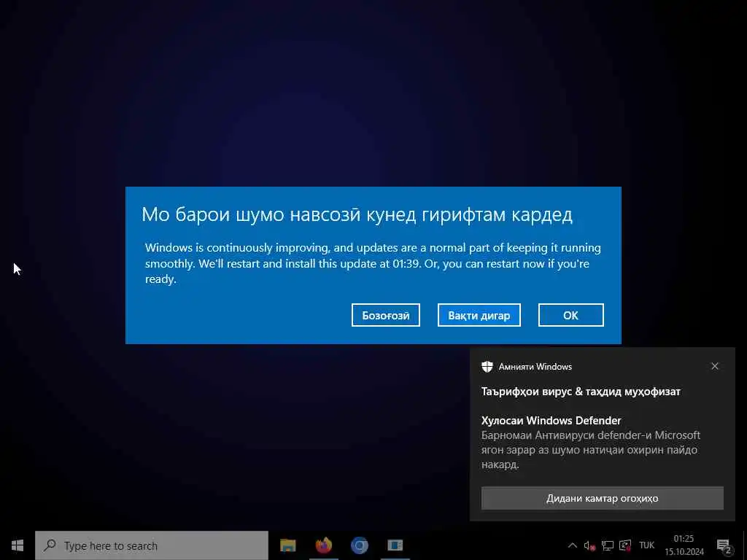747x560 pixels.
Task: Dismiss the Амнияти Windows notification
Action: 715,366
